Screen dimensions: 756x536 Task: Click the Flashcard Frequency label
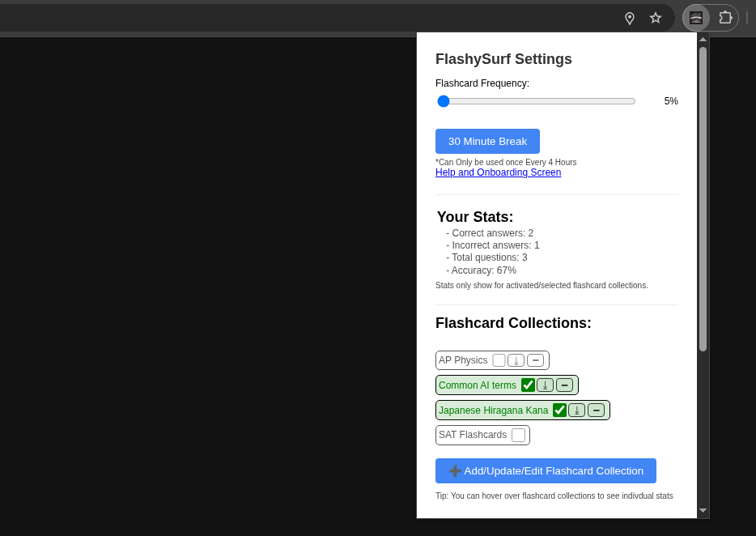point(482,83)
